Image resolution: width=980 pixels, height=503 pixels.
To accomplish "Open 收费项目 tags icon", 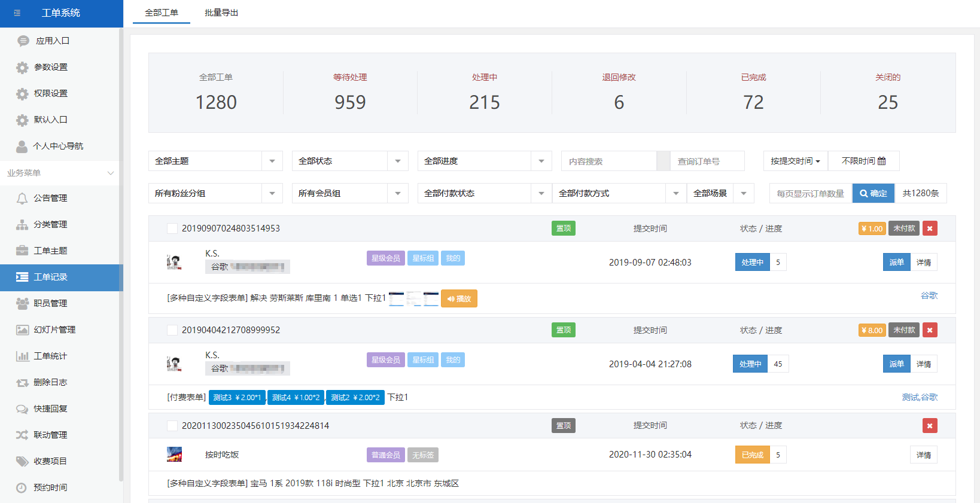I will click(x=22, y=461).
